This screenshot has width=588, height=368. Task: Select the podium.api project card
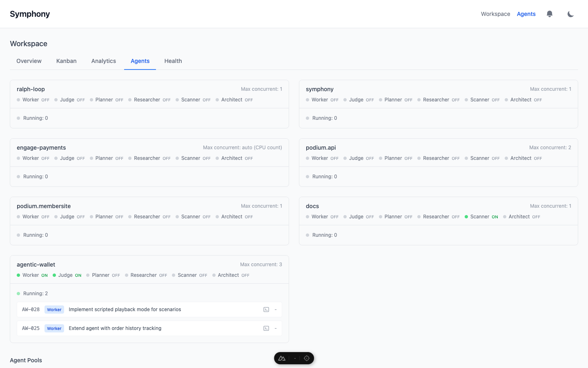438,162
